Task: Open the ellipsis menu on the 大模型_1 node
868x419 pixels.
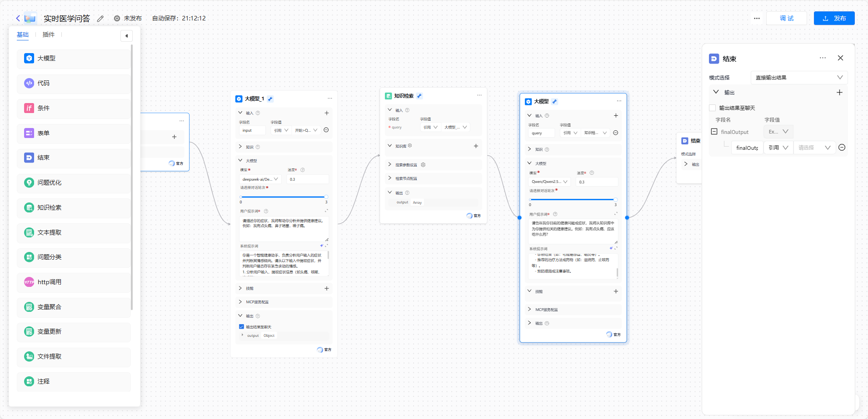Action: pos(330,99)
